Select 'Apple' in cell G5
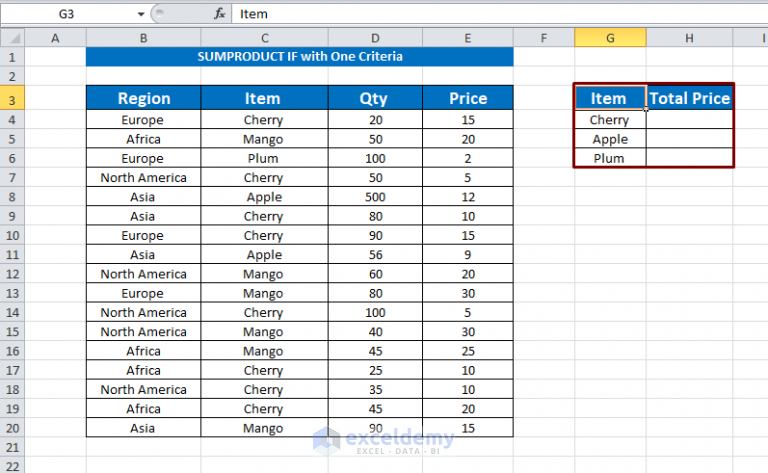This screenshot has width=768, height=473. [610, 139]
